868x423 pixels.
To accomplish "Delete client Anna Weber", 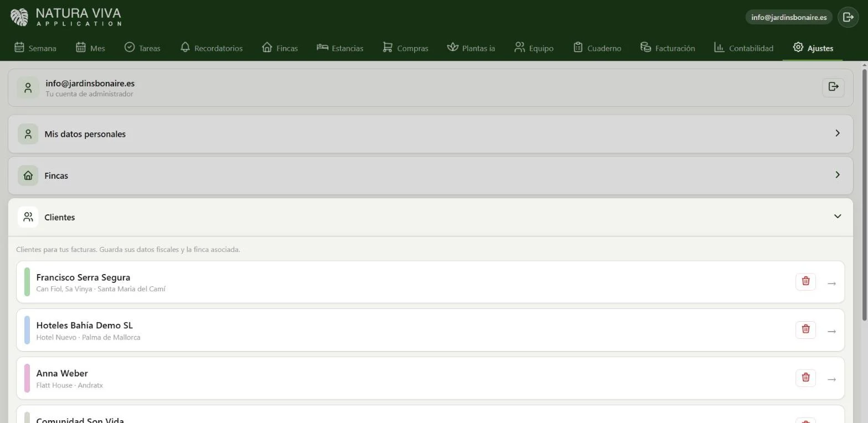I will [805, 378].
